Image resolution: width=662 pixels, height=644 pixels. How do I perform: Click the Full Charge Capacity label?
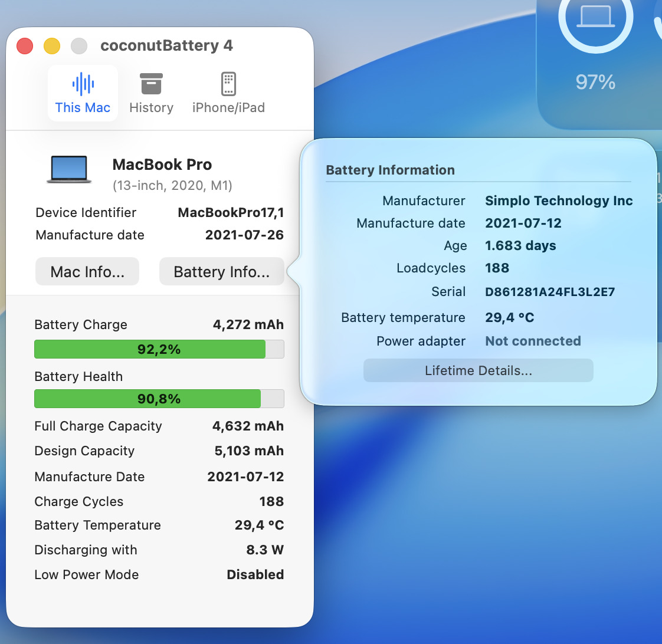[x=99, y=426]
